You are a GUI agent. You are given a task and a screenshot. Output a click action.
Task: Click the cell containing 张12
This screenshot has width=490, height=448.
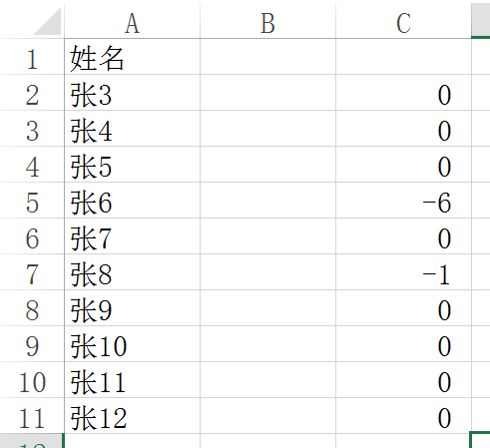coord(132,416)
